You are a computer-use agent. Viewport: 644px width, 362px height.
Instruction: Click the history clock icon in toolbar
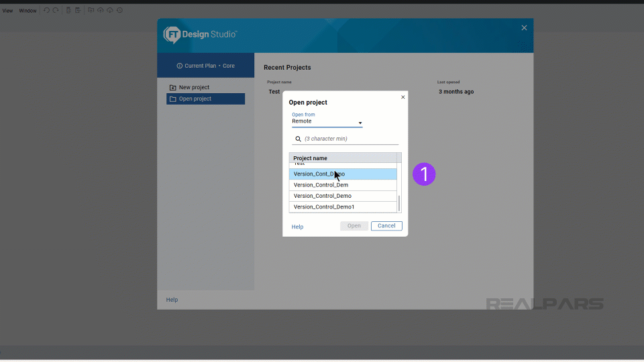119,10
